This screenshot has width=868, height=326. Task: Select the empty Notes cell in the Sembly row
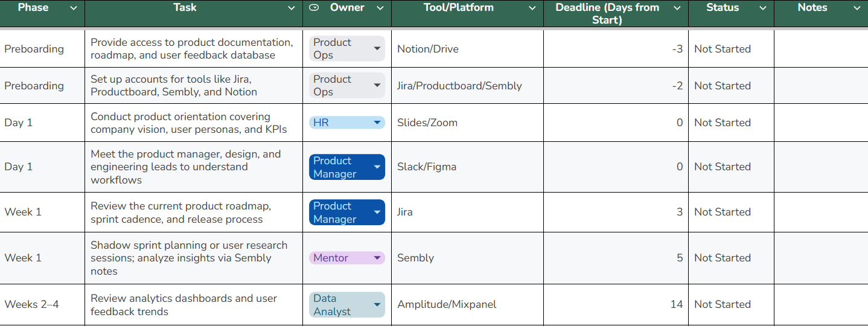pos(820,258)
